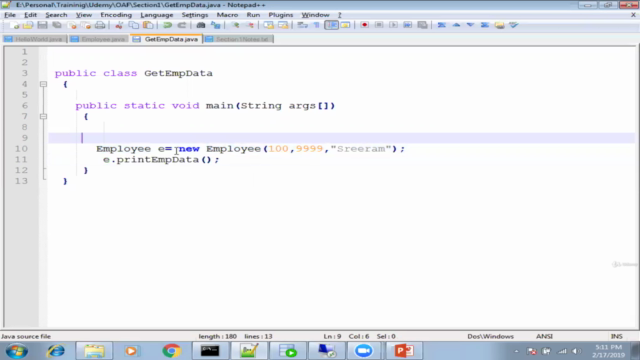
Task: Collapse the class fold marker on line 4
Action: [x=43, y=84]
